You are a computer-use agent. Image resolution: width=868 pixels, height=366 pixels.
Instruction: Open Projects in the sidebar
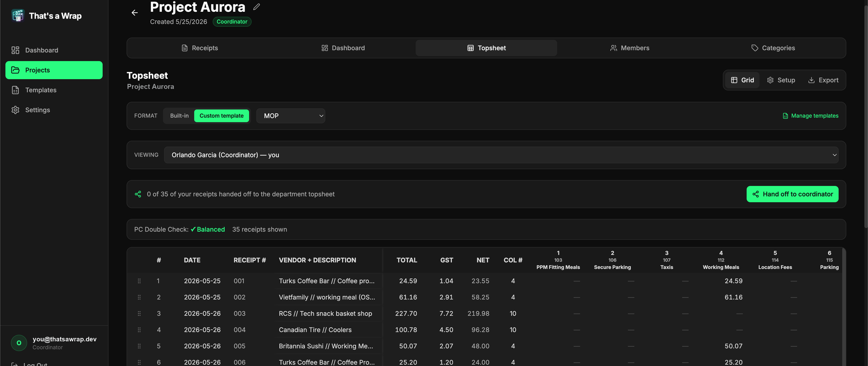pos(54,70)
